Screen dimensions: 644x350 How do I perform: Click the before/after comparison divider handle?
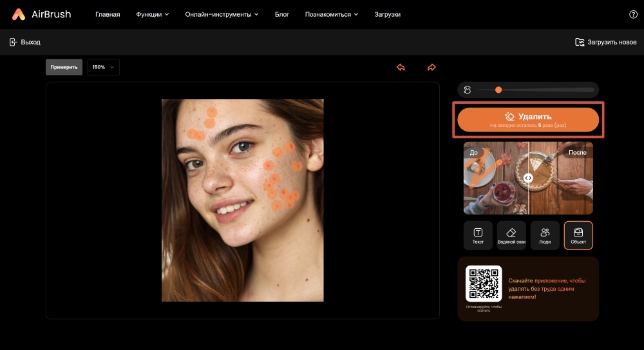click(528, 178)
